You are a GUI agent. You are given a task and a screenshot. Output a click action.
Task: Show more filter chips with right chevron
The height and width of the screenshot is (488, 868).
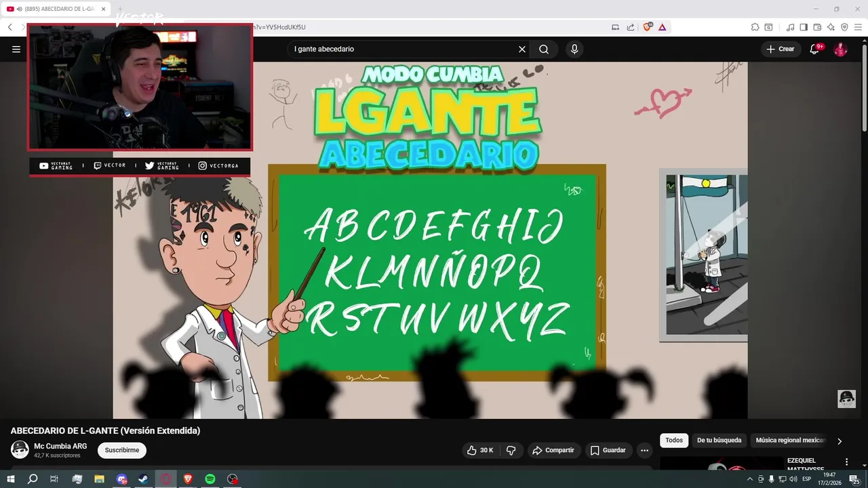coord(840,441)
